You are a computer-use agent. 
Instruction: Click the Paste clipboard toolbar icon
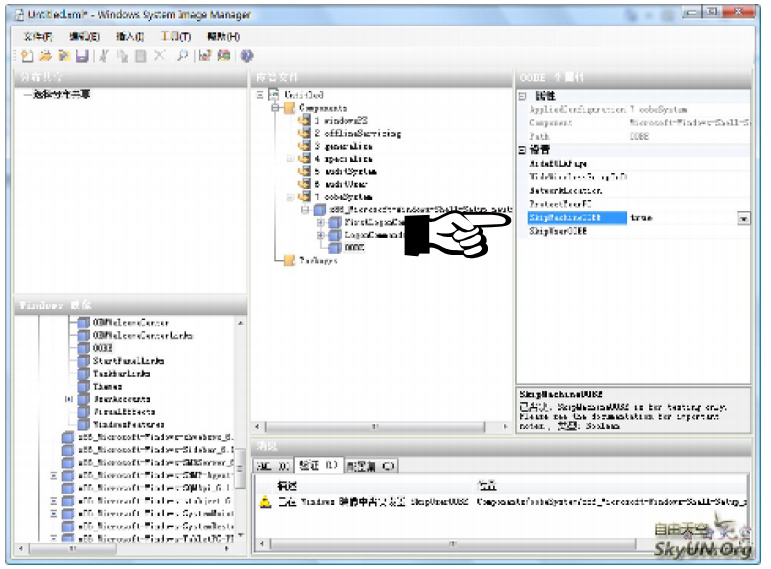tap(141, 56)
